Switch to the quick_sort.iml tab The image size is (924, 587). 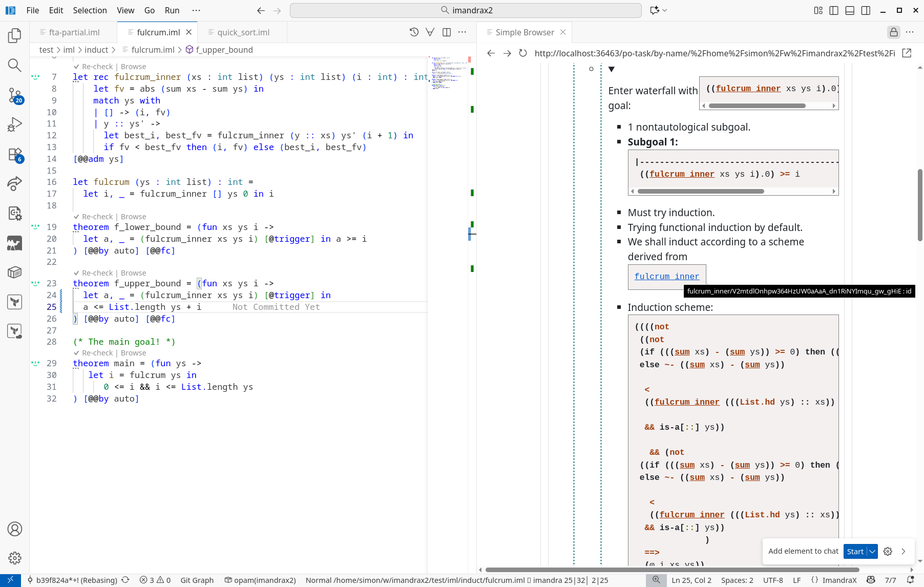(x=243, y=32)
